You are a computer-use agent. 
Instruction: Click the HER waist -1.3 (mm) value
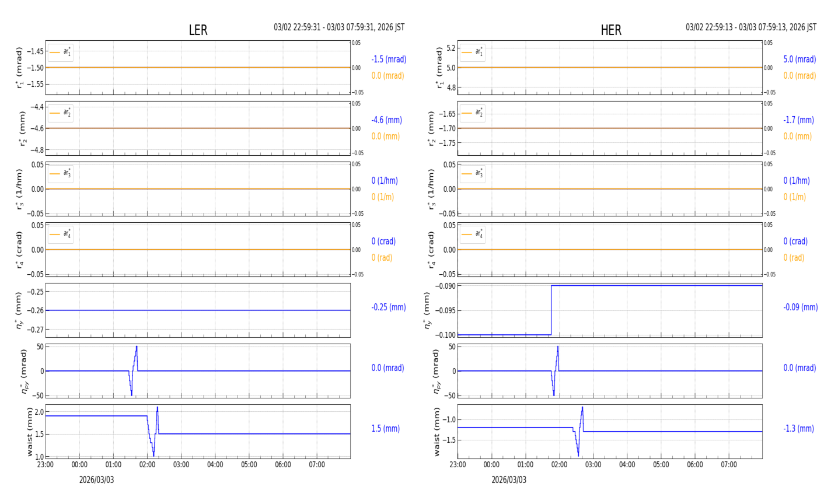(x=798, y=429)
